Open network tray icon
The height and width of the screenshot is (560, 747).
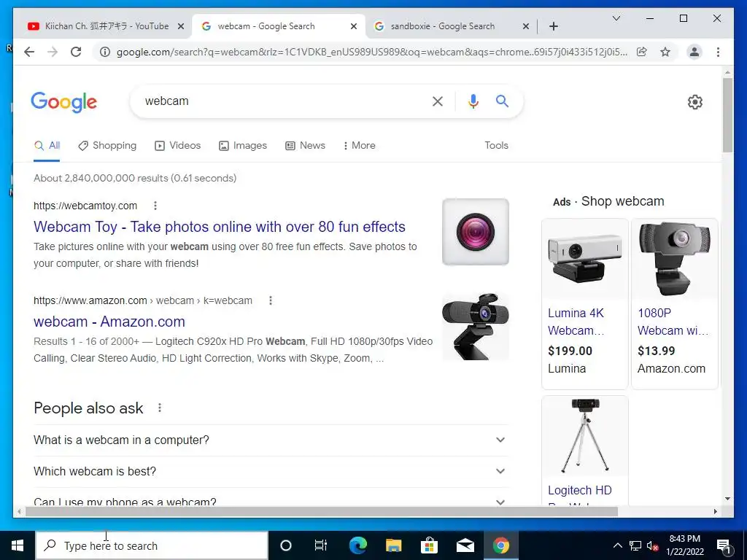[635, 545]
